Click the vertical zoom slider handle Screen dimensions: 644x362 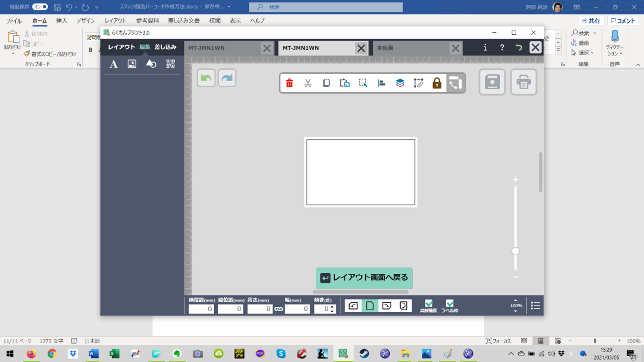pos(516,251)
